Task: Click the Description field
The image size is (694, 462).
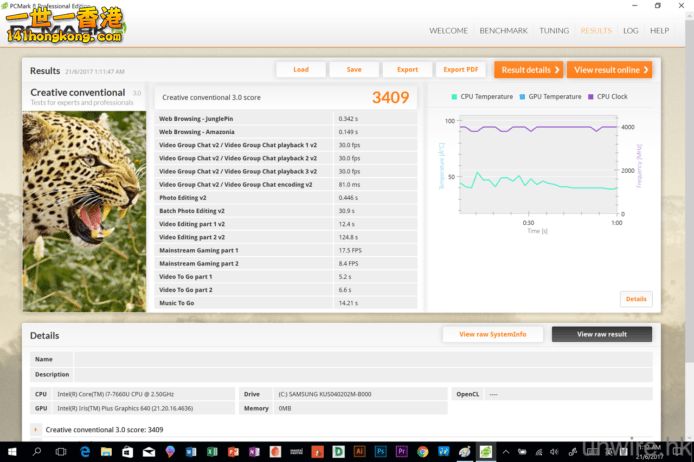Action: click(363, 374)
